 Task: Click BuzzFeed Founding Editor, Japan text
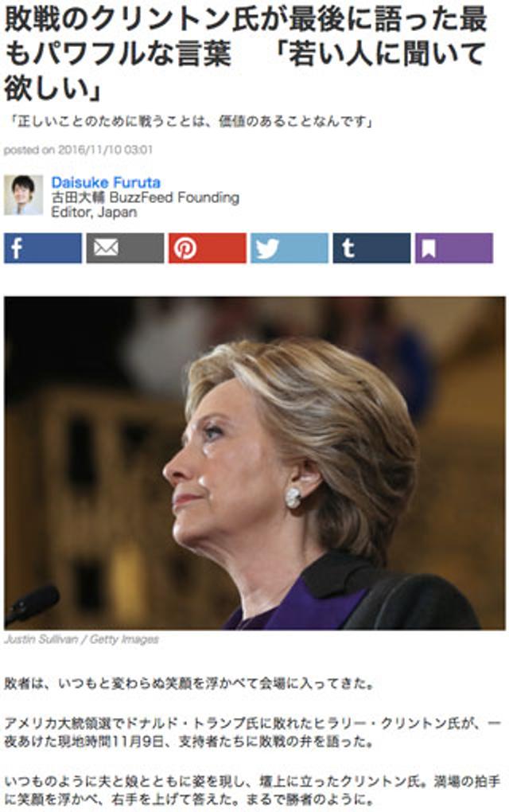[x=145, y=205]
